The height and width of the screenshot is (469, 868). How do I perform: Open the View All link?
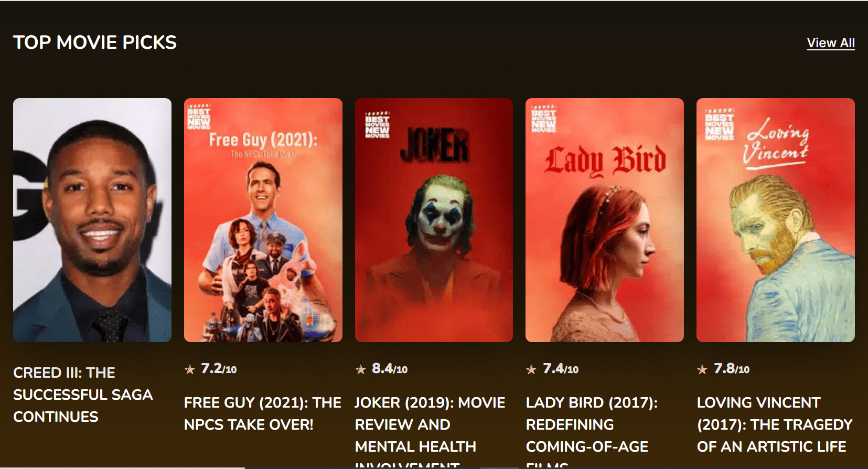[x=831, y=43]
